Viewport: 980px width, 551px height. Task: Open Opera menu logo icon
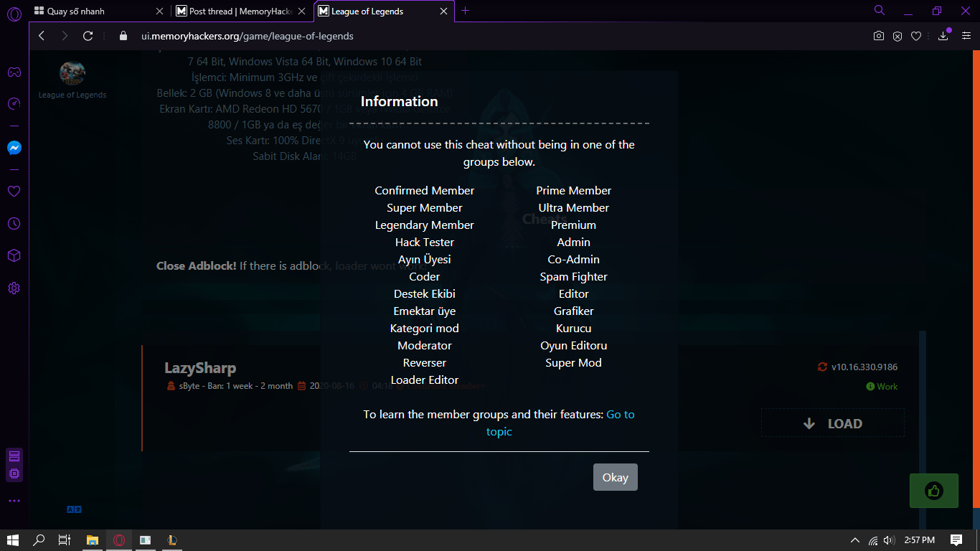(14, 14)
